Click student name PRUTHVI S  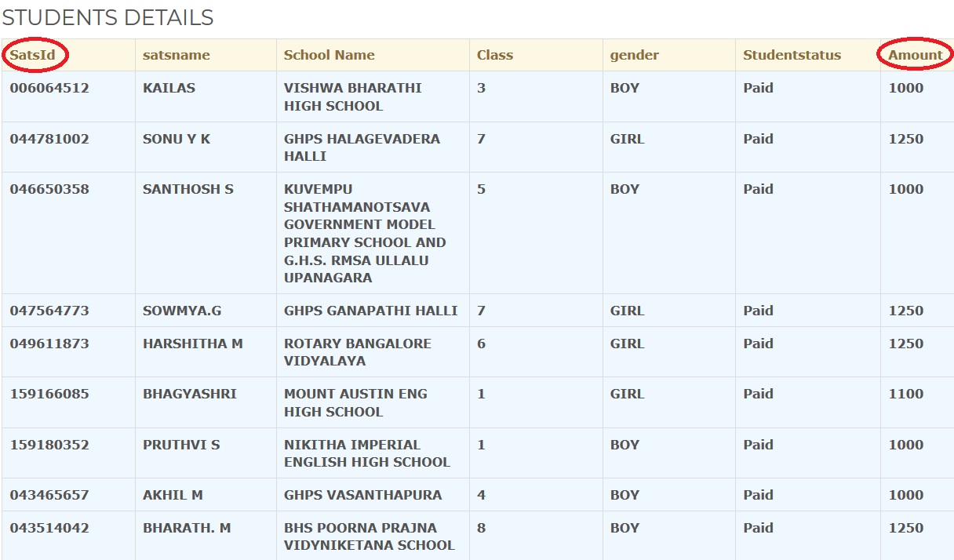(x=181, y=445)
